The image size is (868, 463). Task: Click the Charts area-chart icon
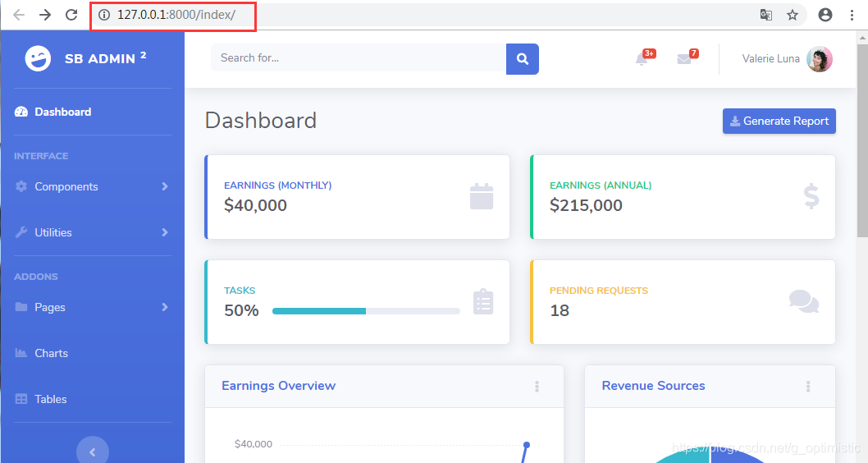[21, 353]
